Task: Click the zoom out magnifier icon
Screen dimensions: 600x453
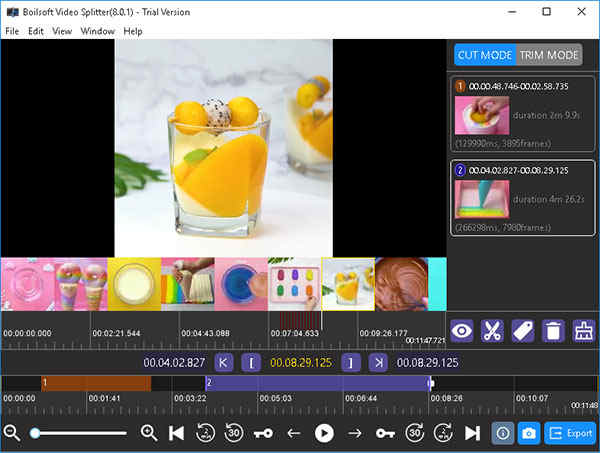Action: click(x=12, y=433)
